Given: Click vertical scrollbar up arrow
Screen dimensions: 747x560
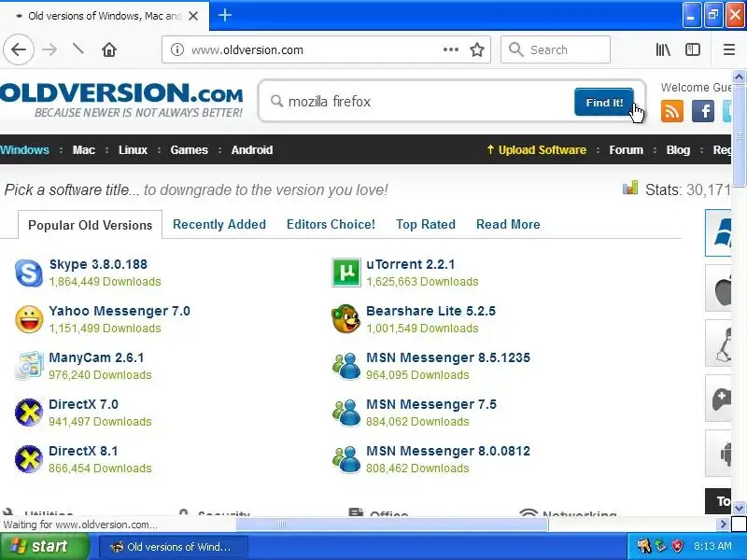Looking at the screenshot, I should tap(739, 77).
